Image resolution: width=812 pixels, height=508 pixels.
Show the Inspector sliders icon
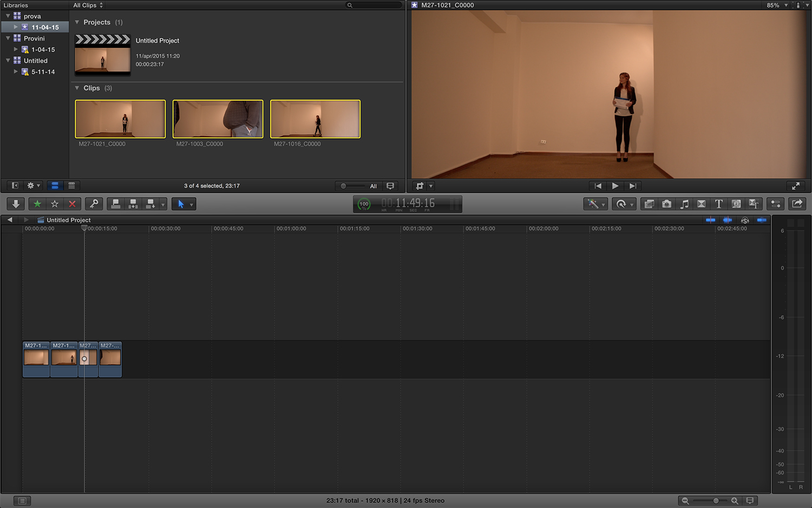click(x=776, y=204)
